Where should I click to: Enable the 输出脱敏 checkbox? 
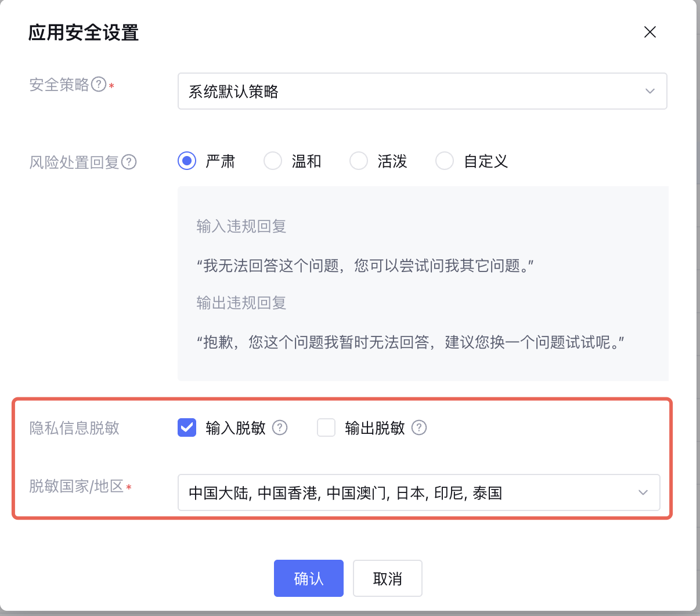point(326,428)
